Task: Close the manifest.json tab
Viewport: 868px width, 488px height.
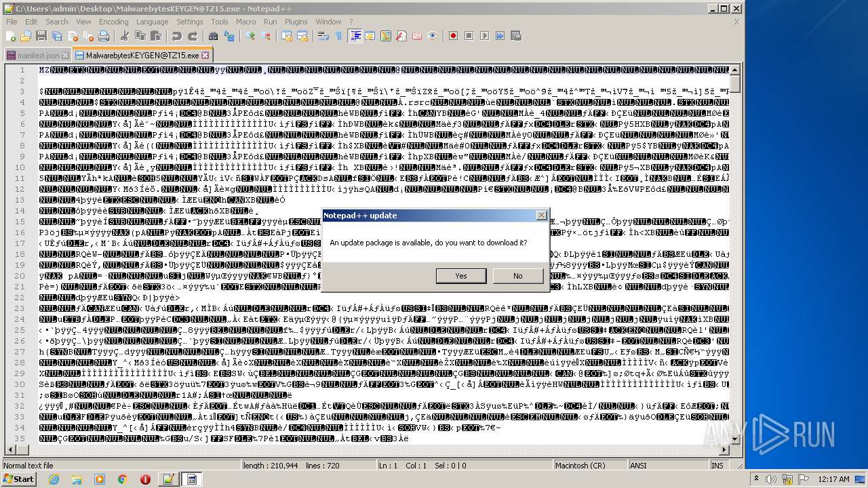Action: tap(65, 56)
